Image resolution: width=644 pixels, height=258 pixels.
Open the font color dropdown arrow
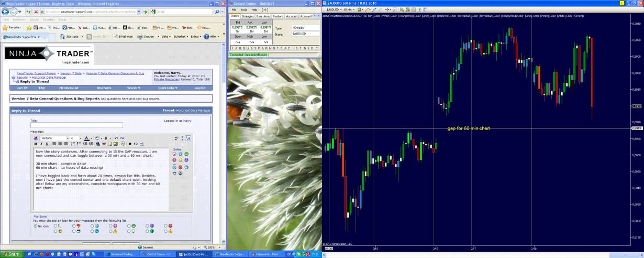[92, 138]
